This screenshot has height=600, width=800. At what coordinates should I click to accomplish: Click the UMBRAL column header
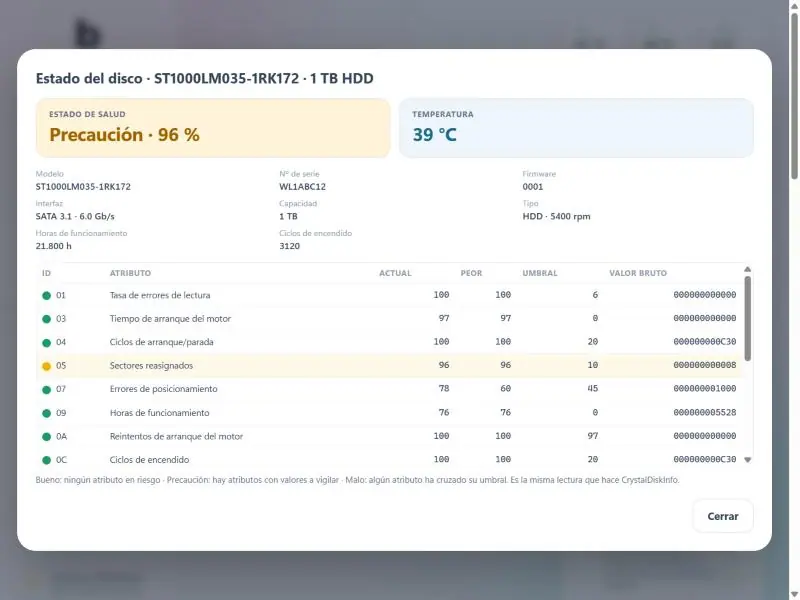[x=540, y=273]
